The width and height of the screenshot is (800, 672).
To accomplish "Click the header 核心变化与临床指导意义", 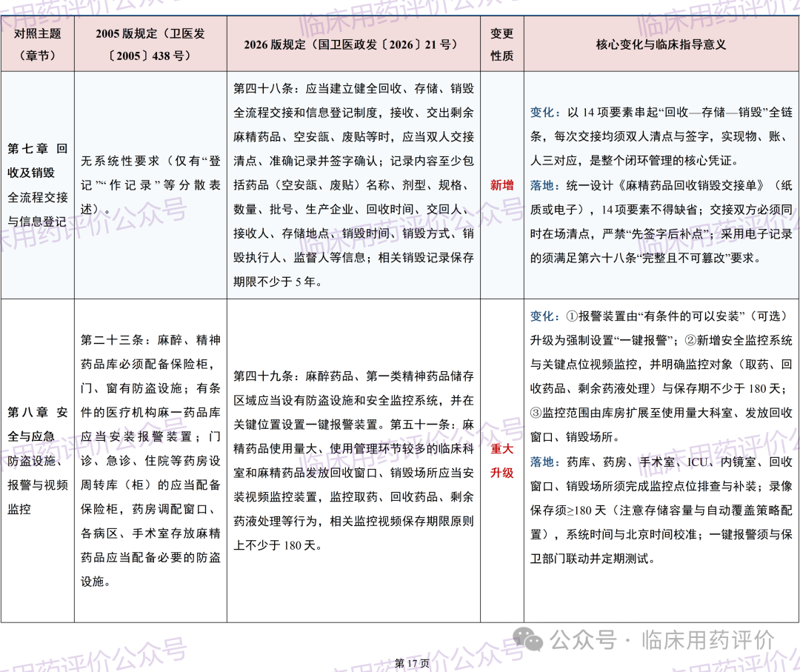I will [661, 44].
